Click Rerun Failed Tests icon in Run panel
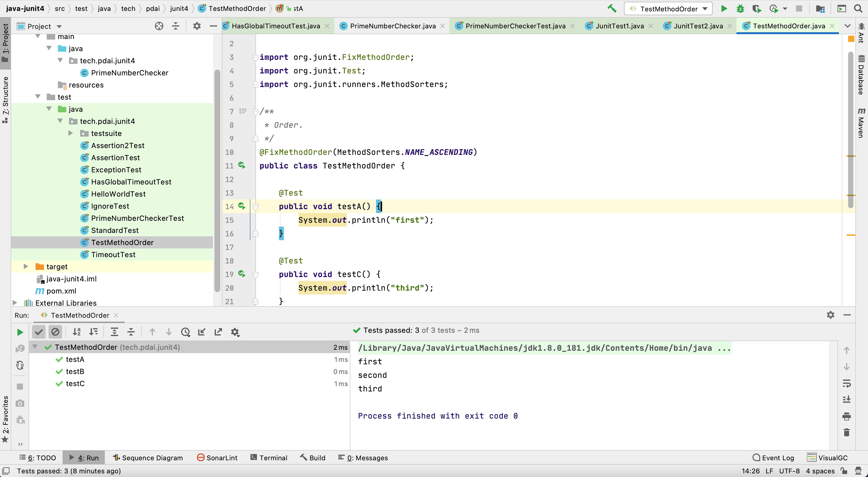This screenshot has width=868, height=477. [x=20, y=349]
